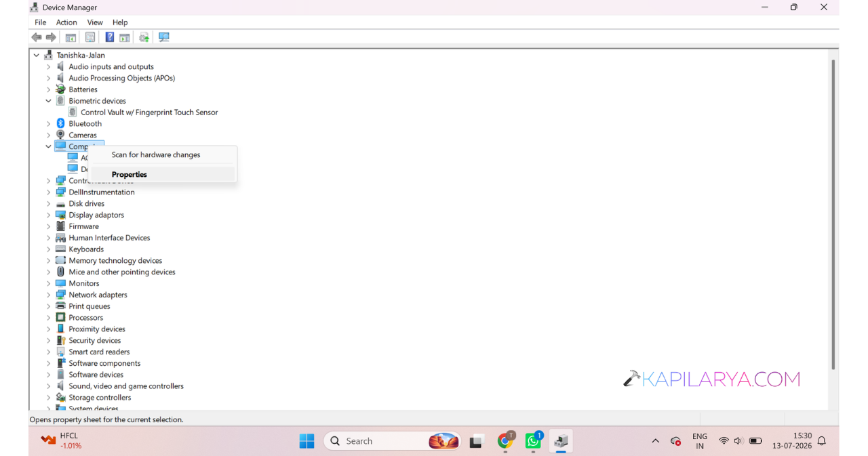Select the Cameras webcam icon

[x=60, y=135]
